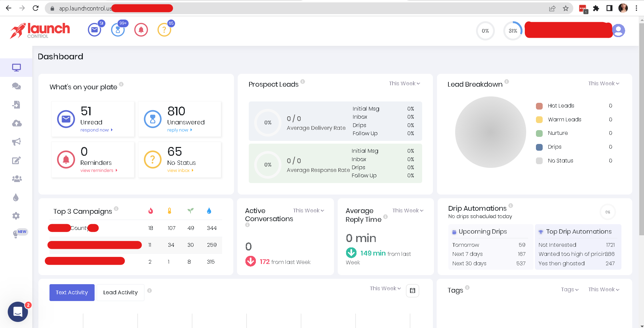Expand Active Conversations This Week dropdown
This screenshot has width=644, height=328.
tap(309, 211)
